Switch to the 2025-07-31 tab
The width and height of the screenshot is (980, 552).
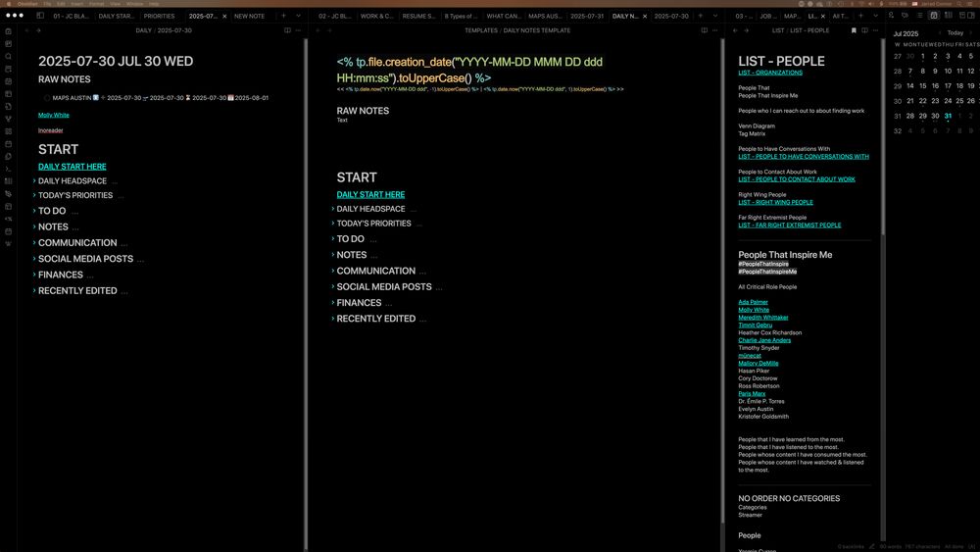587,17
